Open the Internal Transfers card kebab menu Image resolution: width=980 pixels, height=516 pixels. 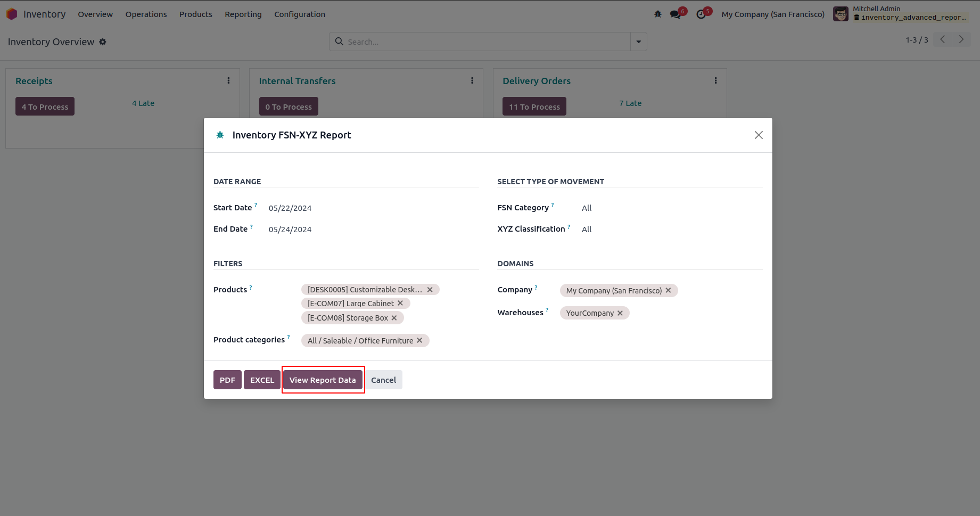(x=472, y=80)
